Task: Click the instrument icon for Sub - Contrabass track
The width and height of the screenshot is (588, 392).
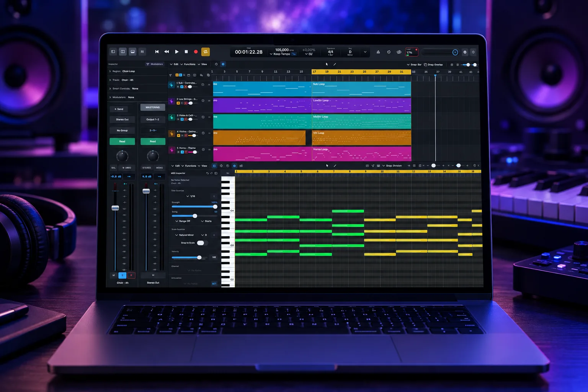Action: click(171, 85)
